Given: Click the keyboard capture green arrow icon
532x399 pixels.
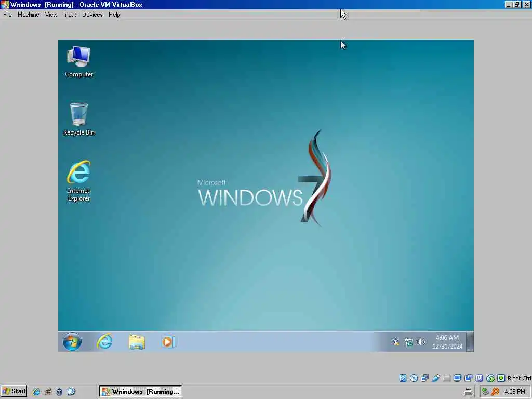Looking at the screenshot, I should (x=501, y=378).
